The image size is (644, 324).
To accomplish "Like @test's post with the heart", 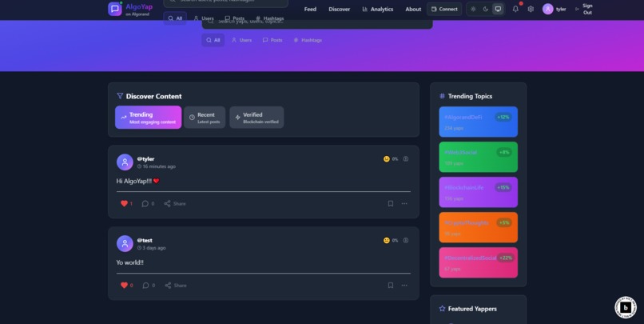I will (x=124, y=286).
